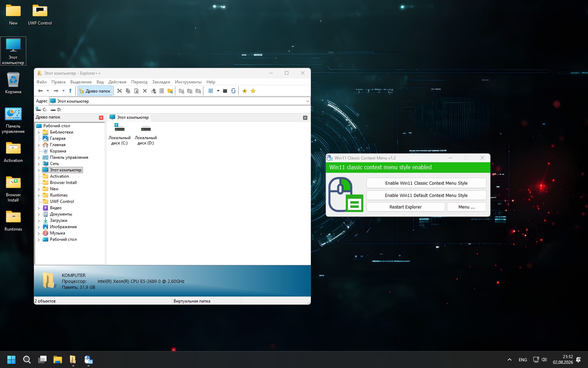Open the taskbar volume control
Screen dimensions: 588x368
[544, 360]
